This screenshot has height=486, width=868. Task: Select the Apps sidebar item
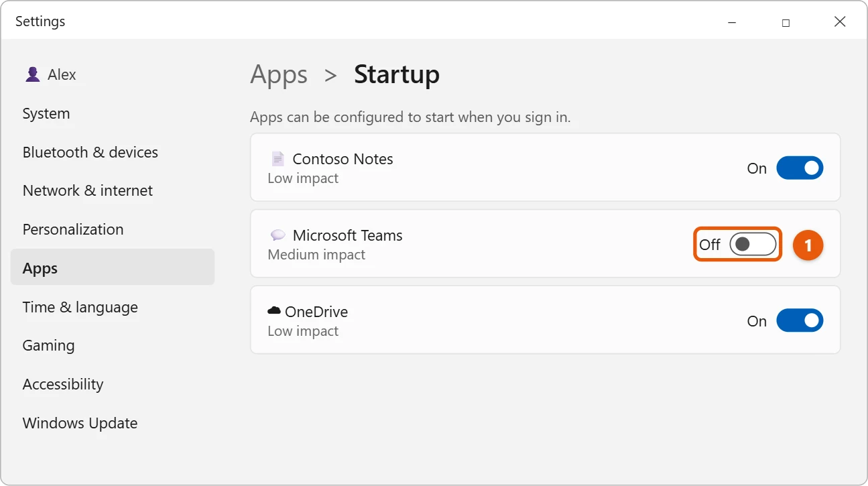(x=113, y=267)
